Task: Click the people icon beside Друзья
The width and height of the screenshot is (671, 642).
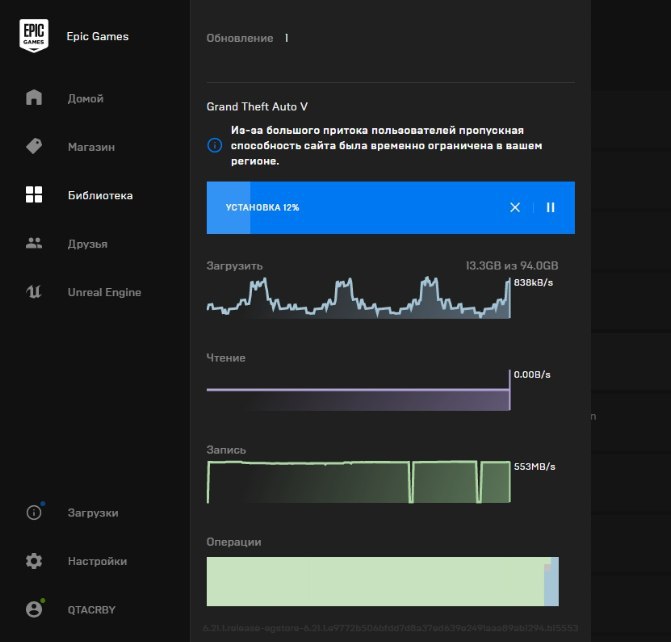Action: click(34, 243)
